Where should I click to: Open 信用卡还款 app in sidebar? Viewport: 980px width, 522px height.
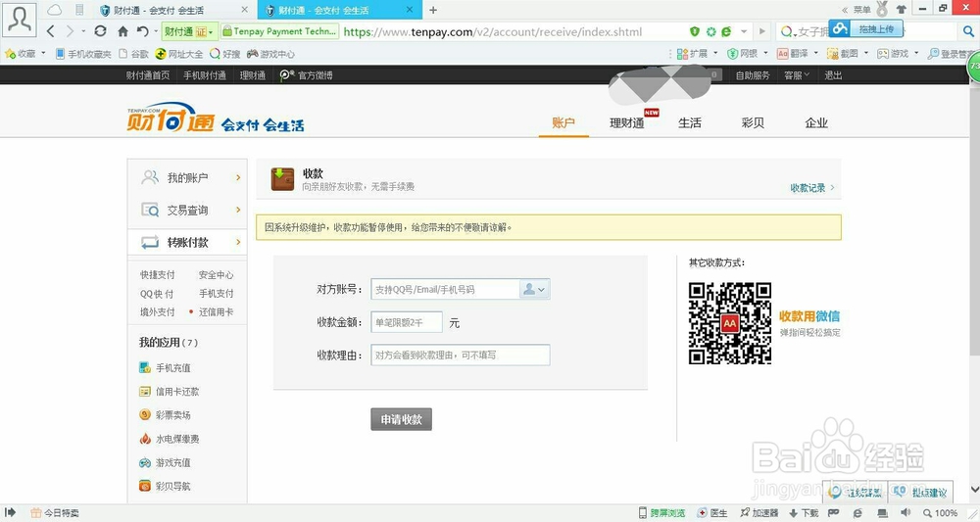(169, 392)
